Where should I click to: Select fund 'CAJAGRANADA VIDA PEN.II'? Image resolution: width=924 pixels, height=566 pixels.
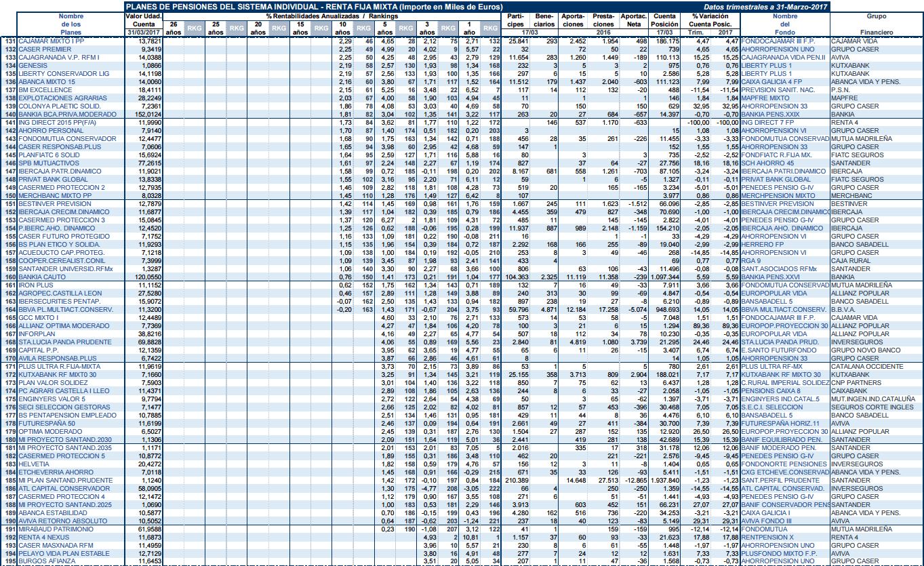click(x=784, y=58)
